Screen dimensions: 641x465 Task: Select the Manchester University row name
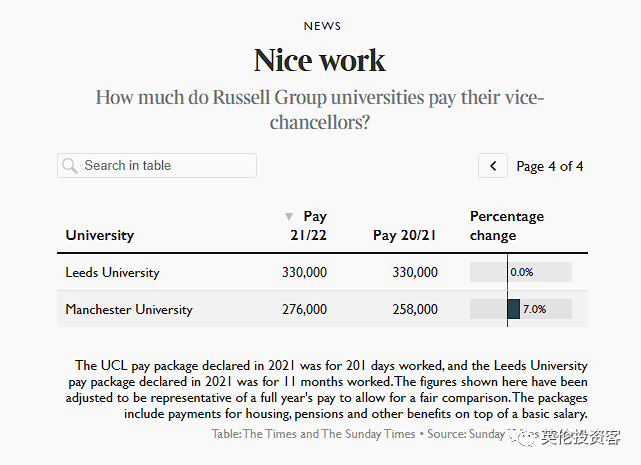[x=128, y=309]
